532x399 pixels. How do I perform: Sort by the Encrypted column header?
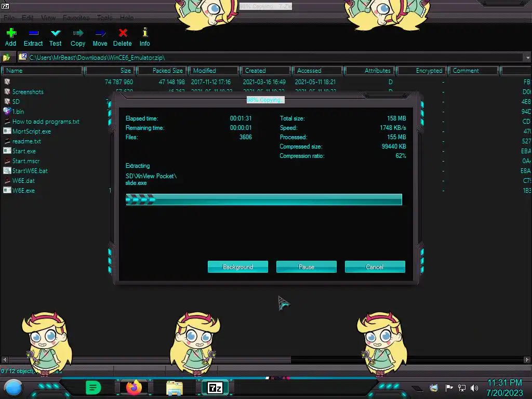pos(422,71)
